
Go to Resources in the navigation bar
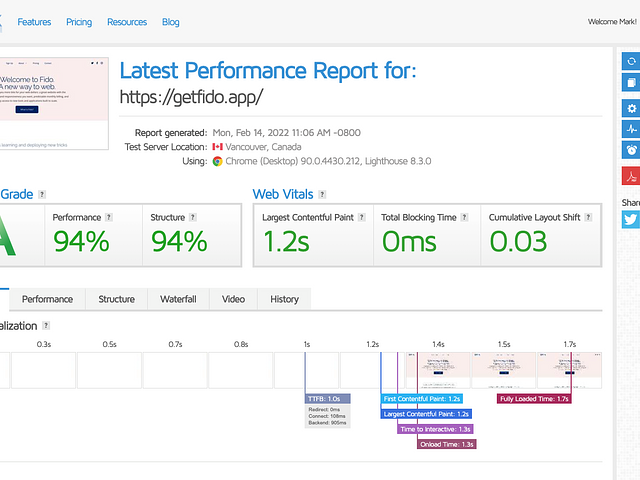[127, 22]
